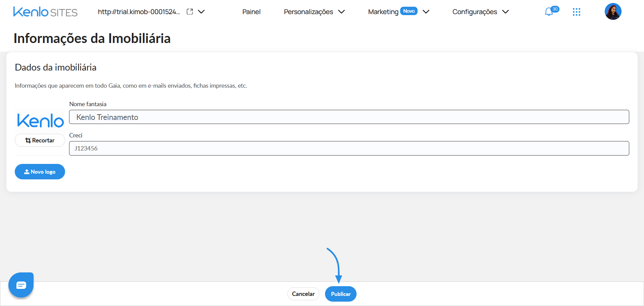Open the Configurações menu
This screenshot has height=306, width=644.
[475, 12]
